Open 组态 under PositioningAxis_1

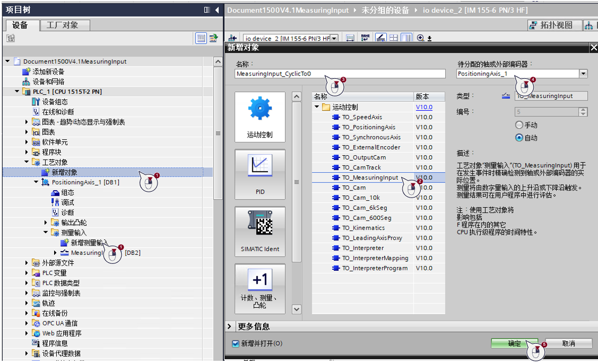point(67,193)
